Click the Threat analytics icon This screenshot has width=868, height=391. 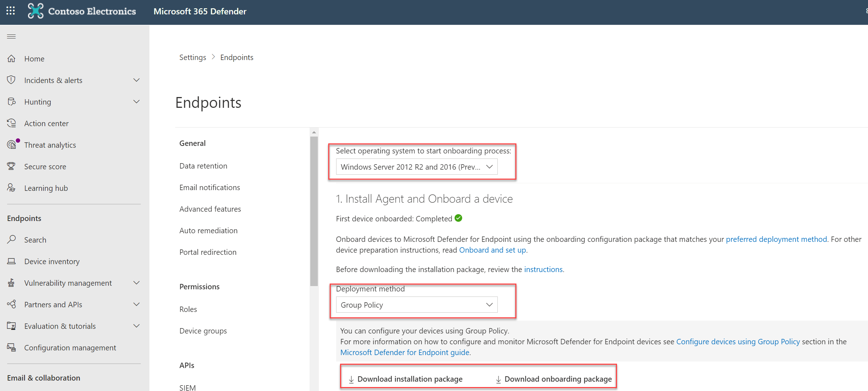tap(12, 144)
